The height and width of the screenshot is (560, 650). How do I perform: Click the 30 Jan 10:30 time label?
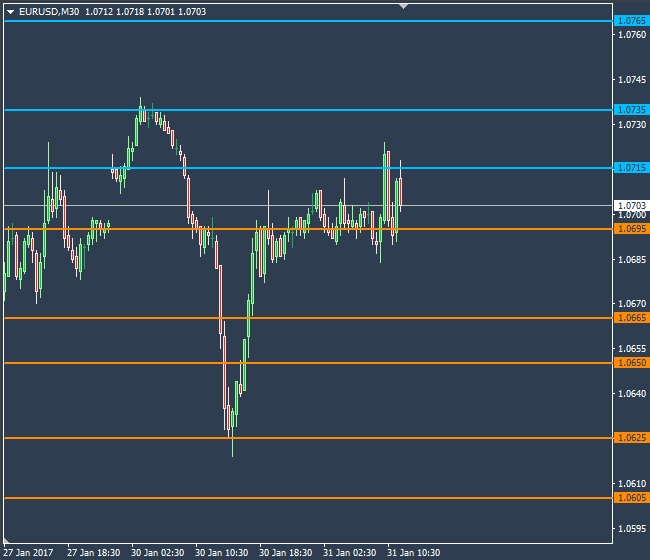pos(222,552)
